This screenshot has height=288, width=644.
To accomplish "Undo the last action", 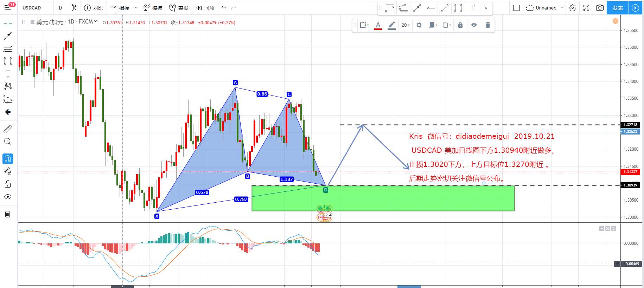I will (224, 8).
